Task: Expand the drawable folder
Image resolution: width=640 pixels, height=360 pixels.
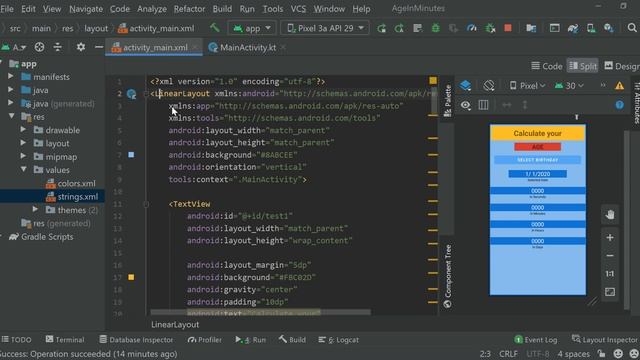Action: (23, 130)
